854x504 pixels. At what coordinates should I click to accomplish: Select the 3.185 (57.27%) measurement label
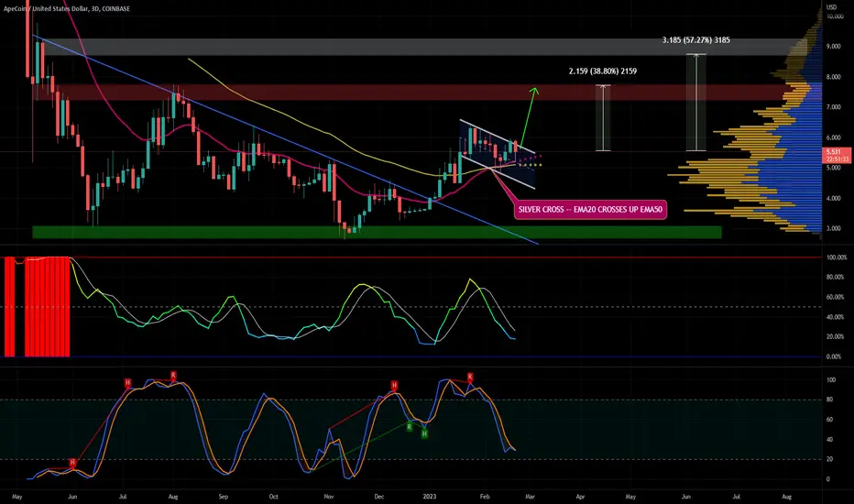[x=696, y=39]
